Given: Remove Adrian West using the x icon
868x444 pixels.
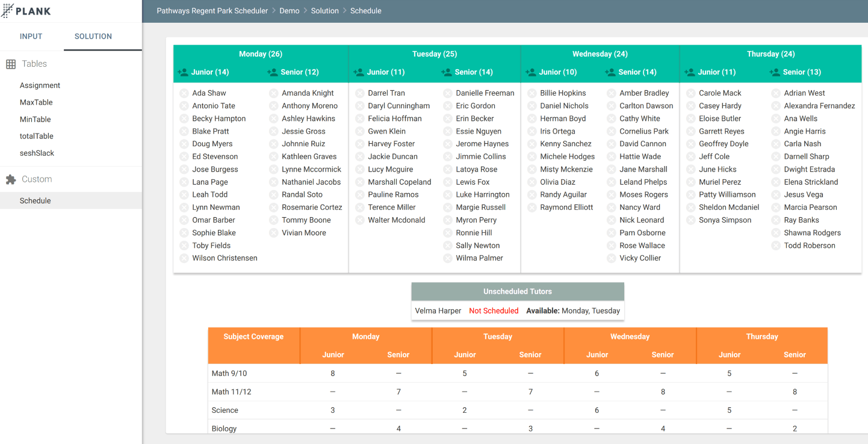Looking at the screenshot, I should pyautogui.click(x=776, y=93).
